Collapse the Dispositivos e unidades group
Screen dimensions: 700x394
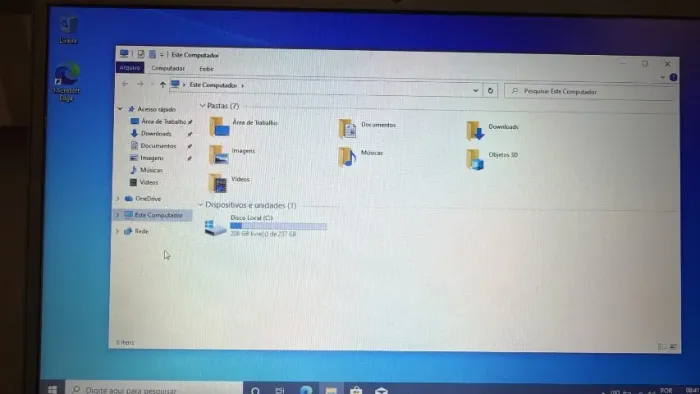coord(200,205)
